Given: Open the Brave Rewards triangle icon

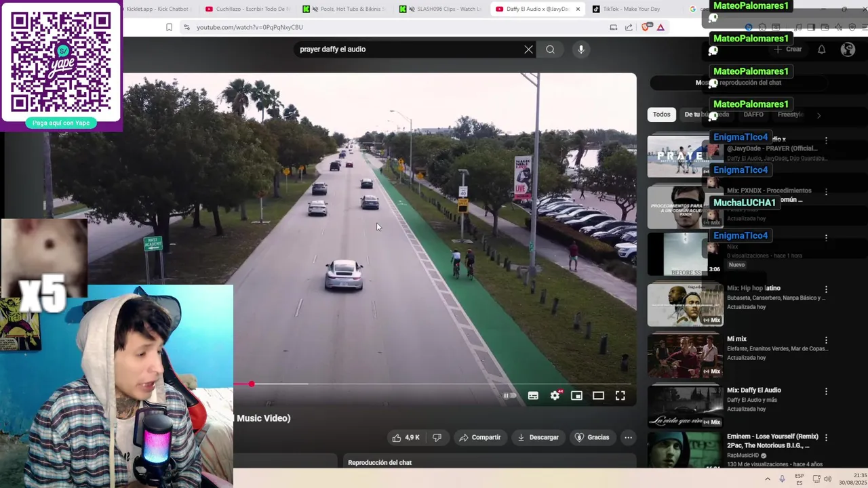Looking at the screenshot, I should (660, 27).
